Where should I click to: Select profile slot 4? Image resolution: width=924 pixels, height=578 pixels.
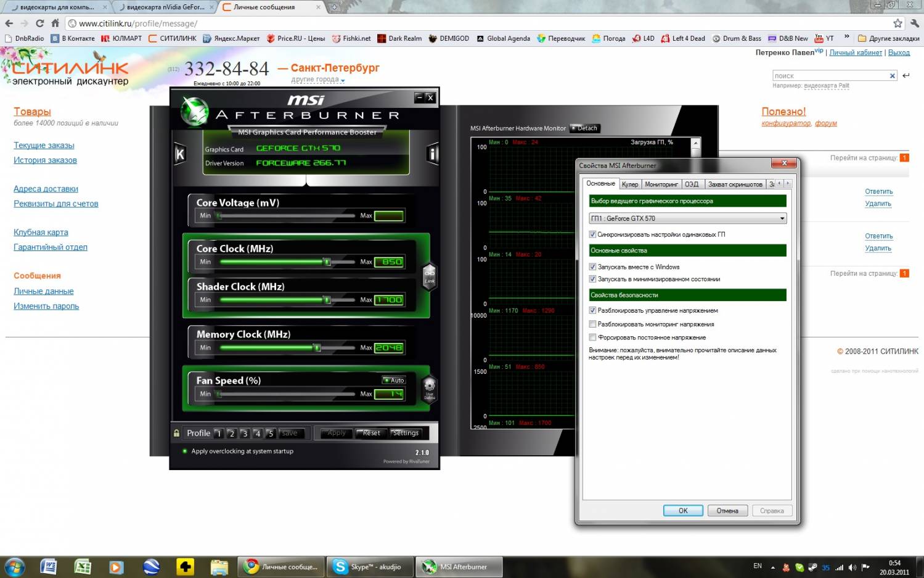(x=258, y=433)
